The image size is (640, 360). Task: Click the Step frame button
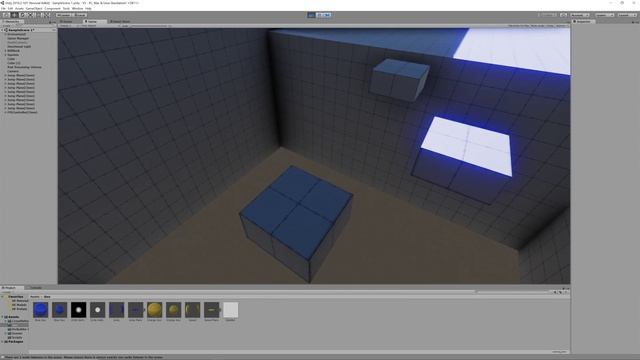pyautogui.click(x=327, y=15)
